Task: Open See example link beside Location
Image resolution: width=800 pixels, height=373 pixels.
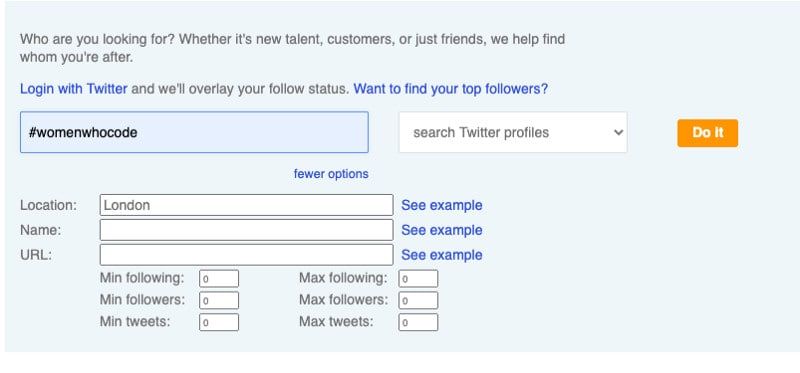Action: (x=441, y=206)
